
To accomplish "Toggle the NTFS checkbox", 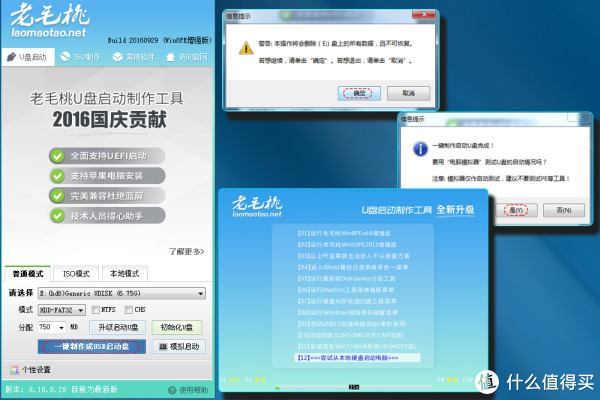I will pyautogui.click(x=96, y=310).
